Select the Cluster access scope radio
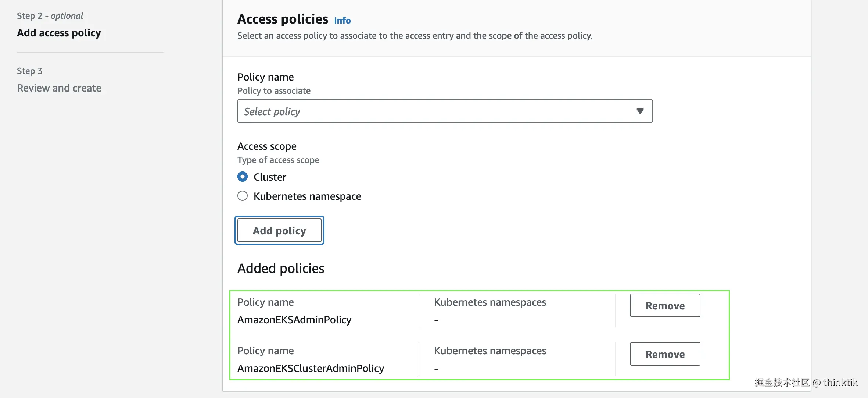868x398 pixels. [x=243, y=177]
